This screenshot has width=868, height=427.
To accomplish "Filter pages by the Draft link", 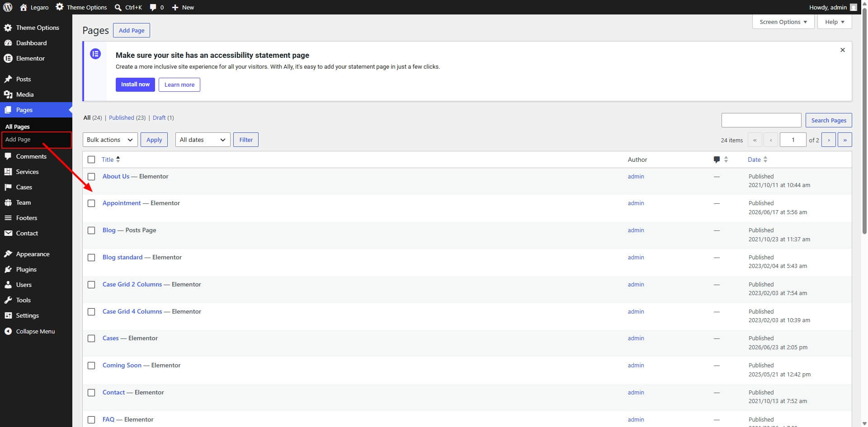I will click(159, 117).
